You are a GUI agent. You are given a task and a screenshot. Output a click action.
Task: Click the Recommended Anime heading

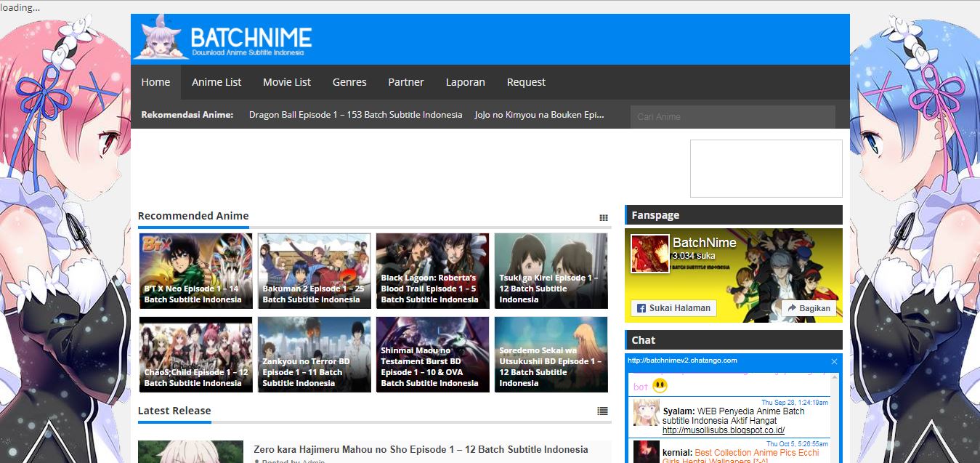(x=193, y=216)
